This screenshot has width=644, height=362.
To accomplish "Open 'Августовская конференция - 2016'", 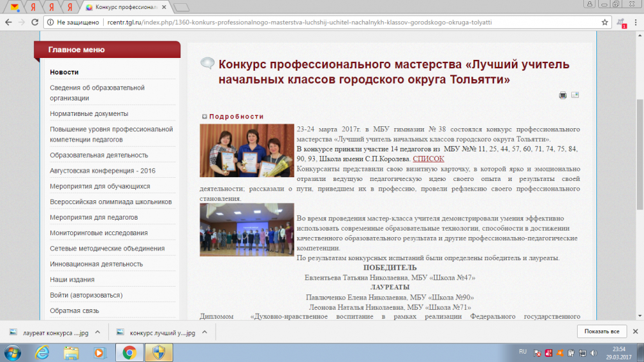I will coord(102,171).
